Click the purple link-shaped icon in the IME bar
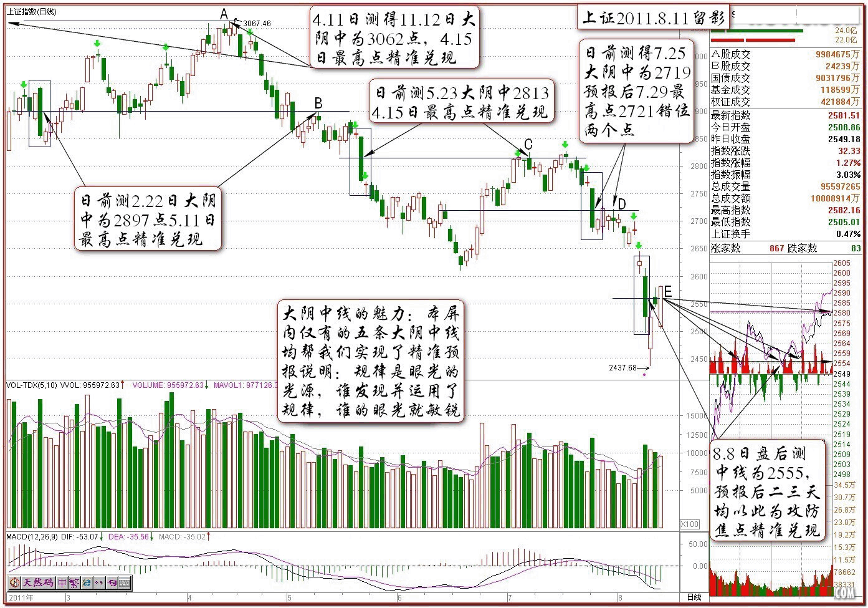This screenshot has width=868, height=608. (112, 583)
